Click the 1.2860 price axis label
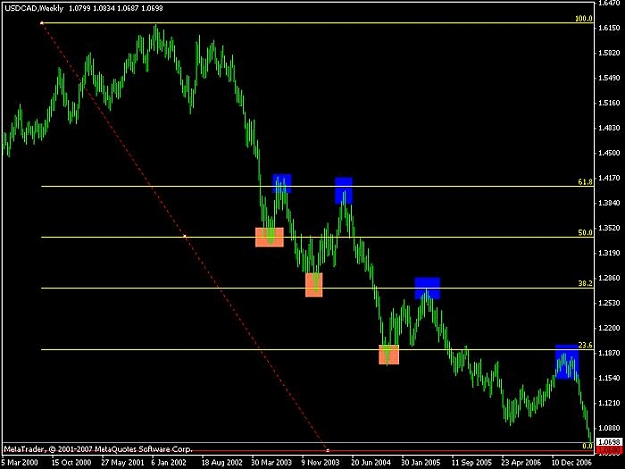The height and width of the screenshot is (469, 625). pos(609,278)
